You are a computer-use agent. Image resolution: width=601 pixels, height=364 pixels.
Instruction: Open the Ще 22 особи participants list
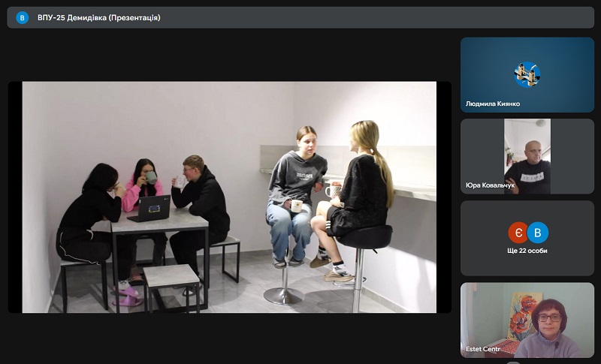pos(527,251)
